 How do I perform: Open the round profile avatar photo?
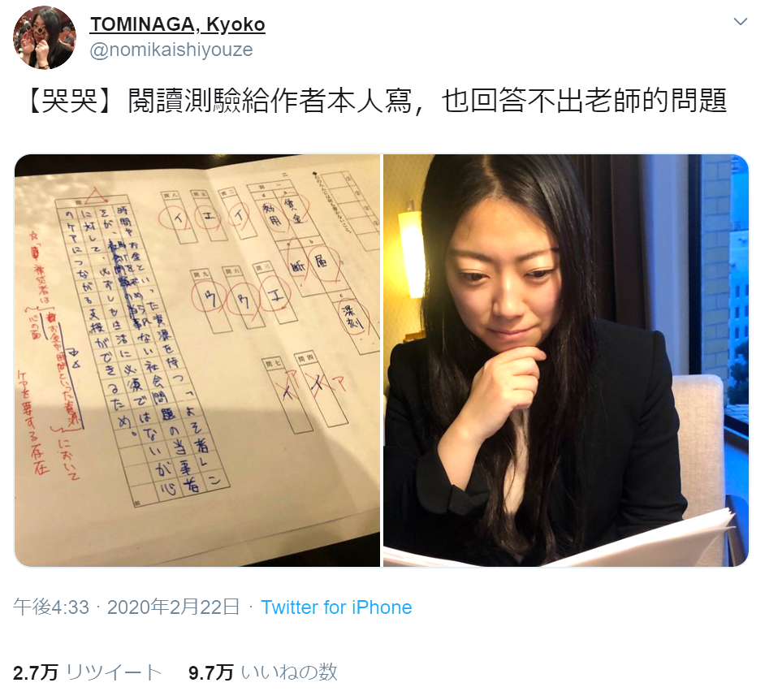point(45,37)
